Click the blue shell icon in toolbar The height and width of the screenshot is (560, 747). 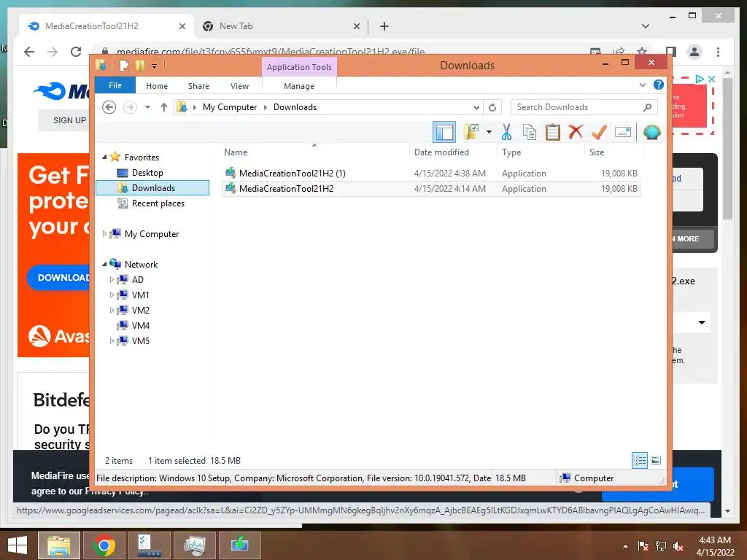point(651,132)
